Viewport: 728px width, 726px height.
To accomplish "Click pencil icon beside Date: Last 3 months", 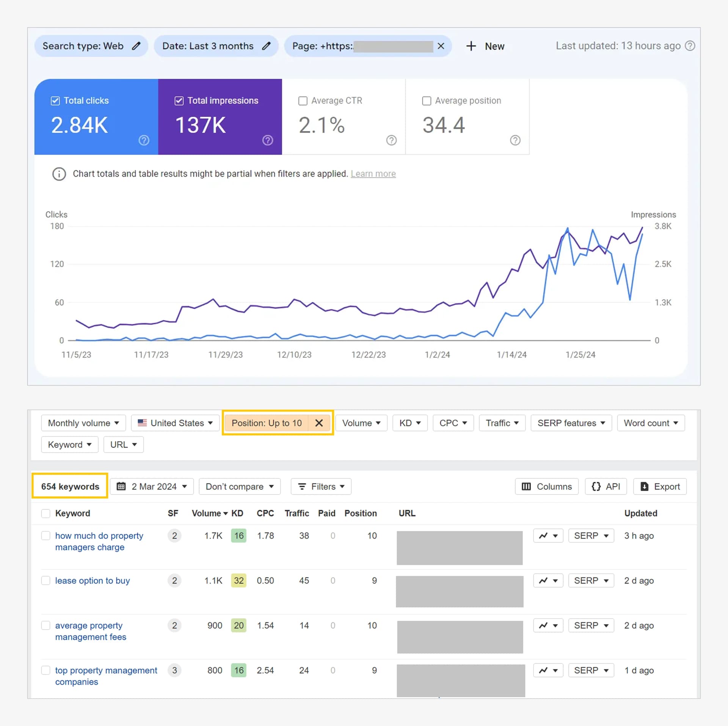I will coord(267,46).
